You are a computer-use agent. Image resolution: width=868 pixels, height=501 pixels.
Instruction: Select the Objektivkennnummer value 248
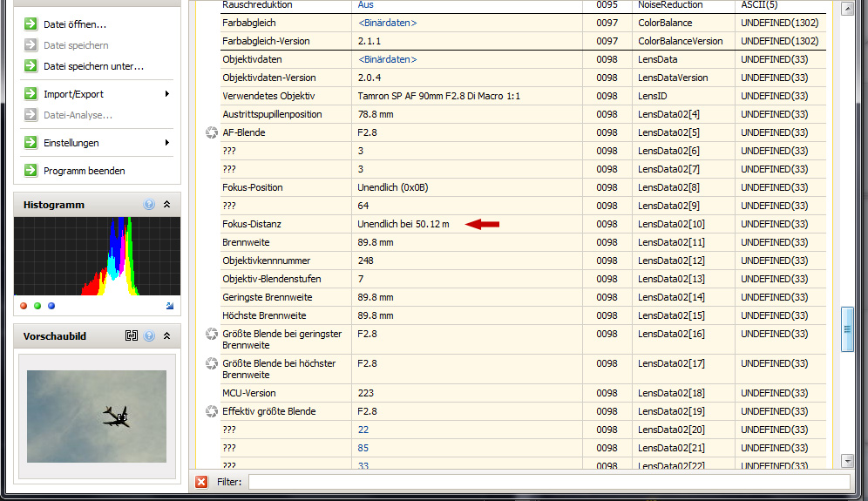(365, 261)
